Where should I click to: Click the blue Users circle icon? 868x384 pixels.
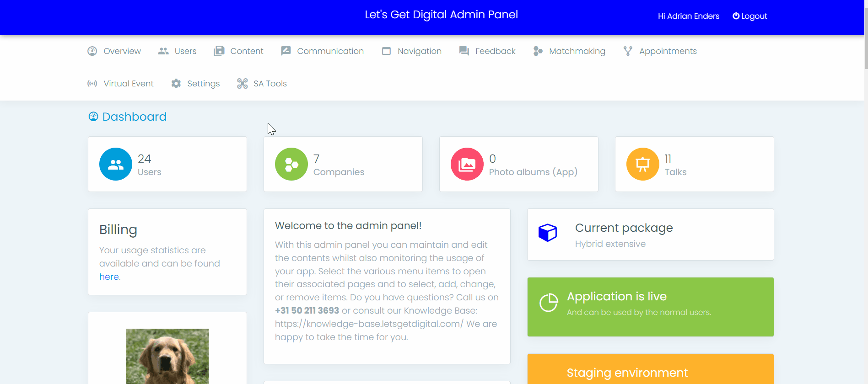coord(115,164)
